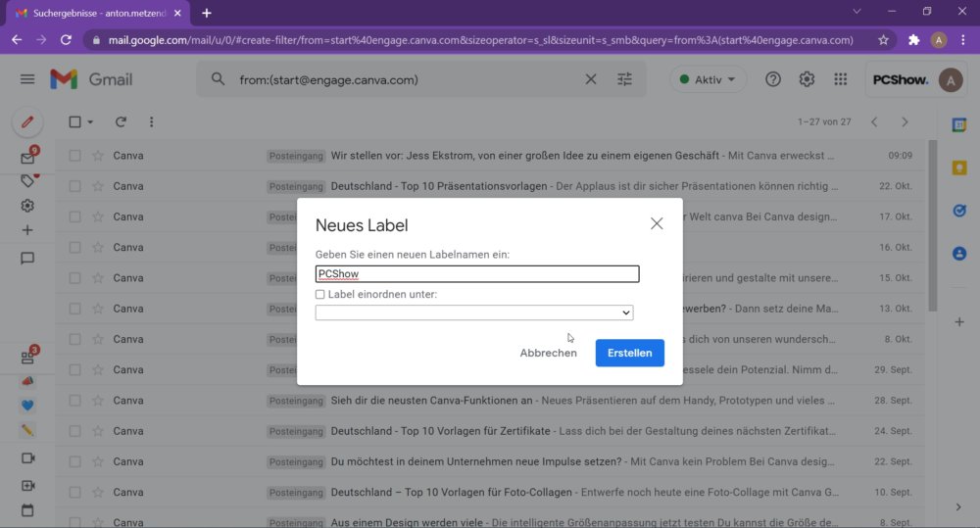This screenshot has width=980, height=528.
Task: Select checkbox for Foto-Collagen email
Action: (x=75, y=493)
